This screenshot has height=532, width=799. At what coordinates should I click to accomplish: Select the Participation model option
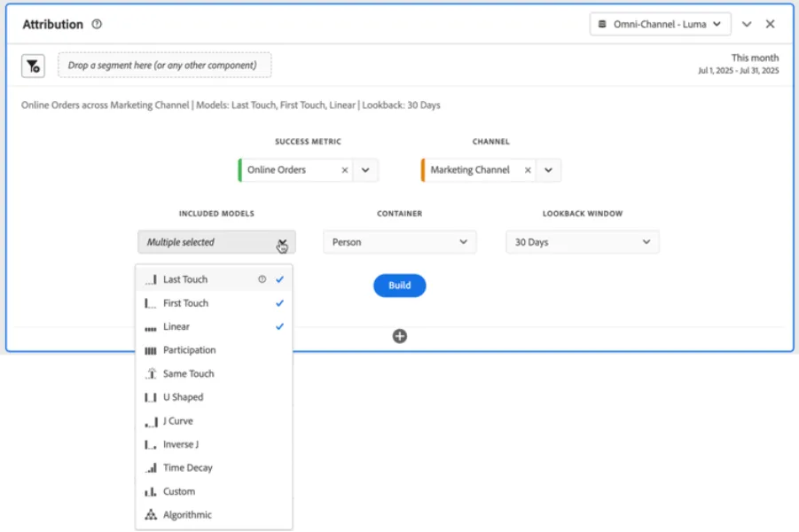tap(214, 350)
